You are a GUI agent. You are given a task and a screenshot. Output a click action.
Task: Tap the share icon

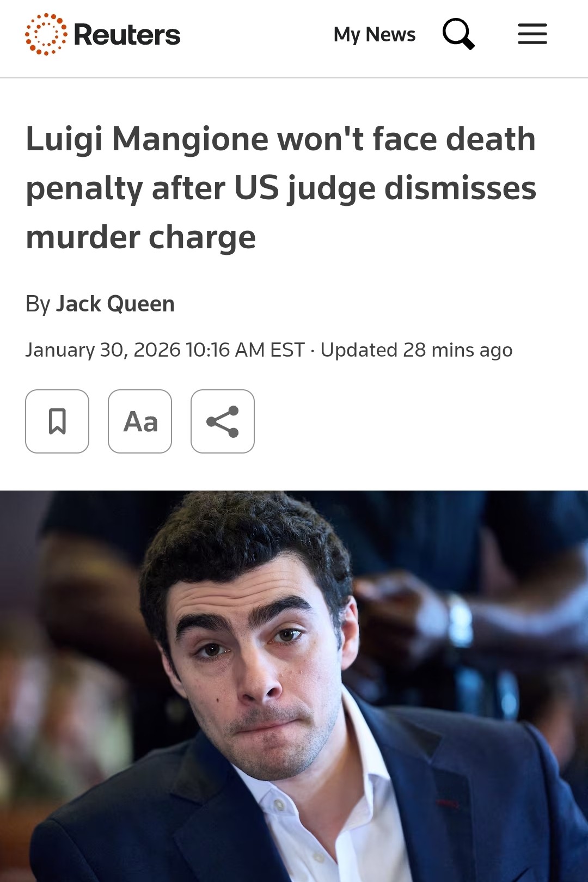point(223,421)
